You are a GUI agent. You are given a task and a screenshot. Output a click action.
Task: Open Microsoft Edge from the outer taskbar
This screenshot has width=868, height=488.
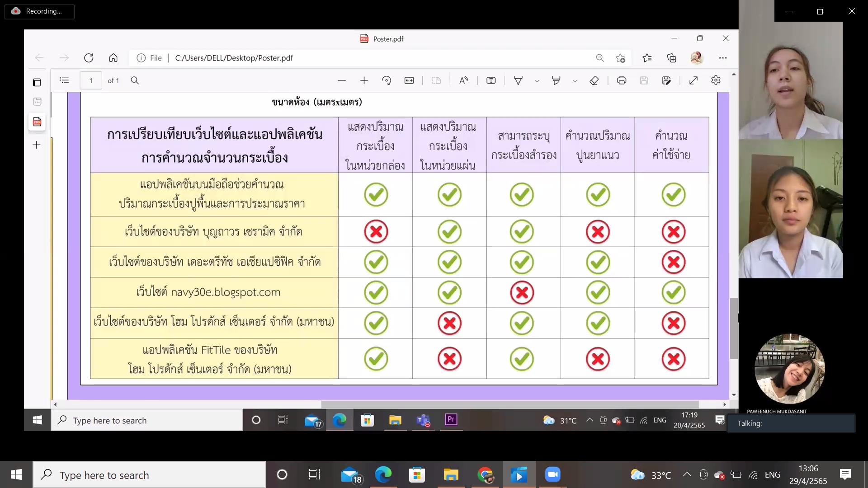coord(383,475)
